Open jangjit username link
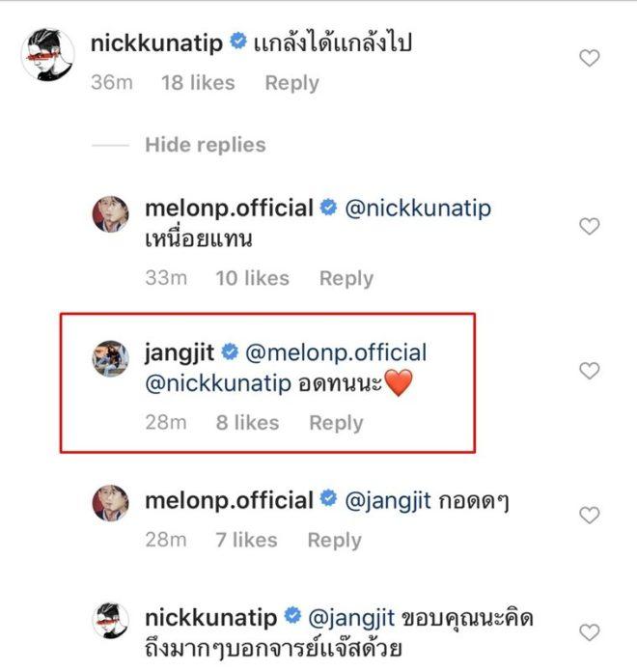Screen dimensions: 637x672 click(x=180, y=353)
